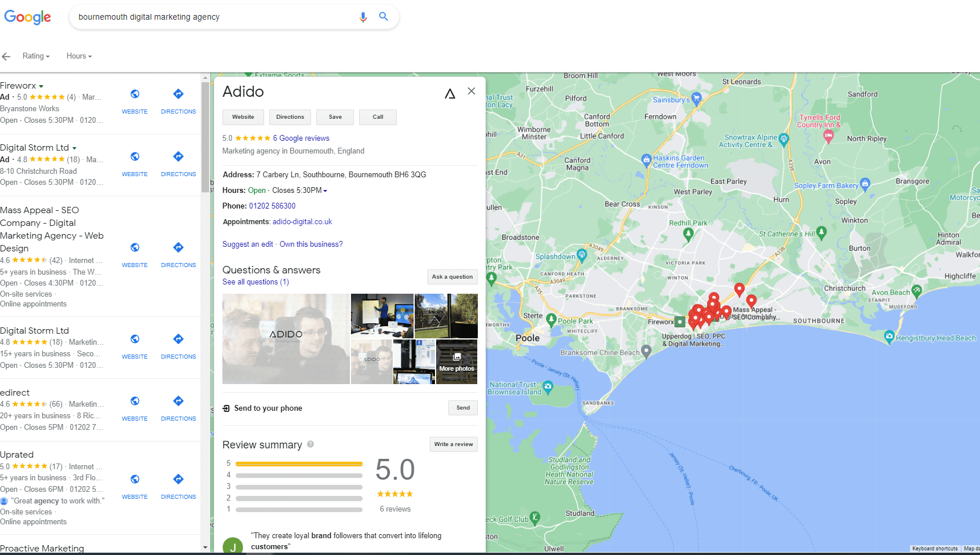This screenshot has width=980, height=555.
Task: Click Hengistbury Head Beach map marker
Action: (889, 337)
